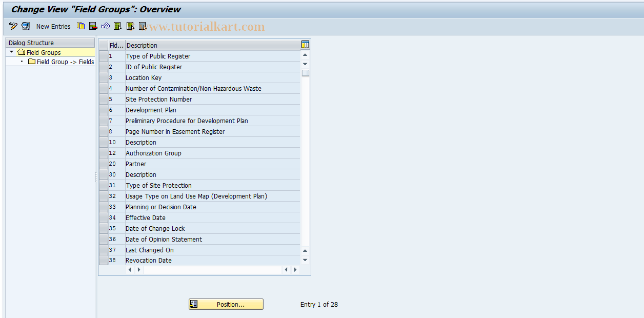The height and width of the screenshot is (318, 644).
Task: Click scroll up arrow at top of table
Action: pos(305,55)
